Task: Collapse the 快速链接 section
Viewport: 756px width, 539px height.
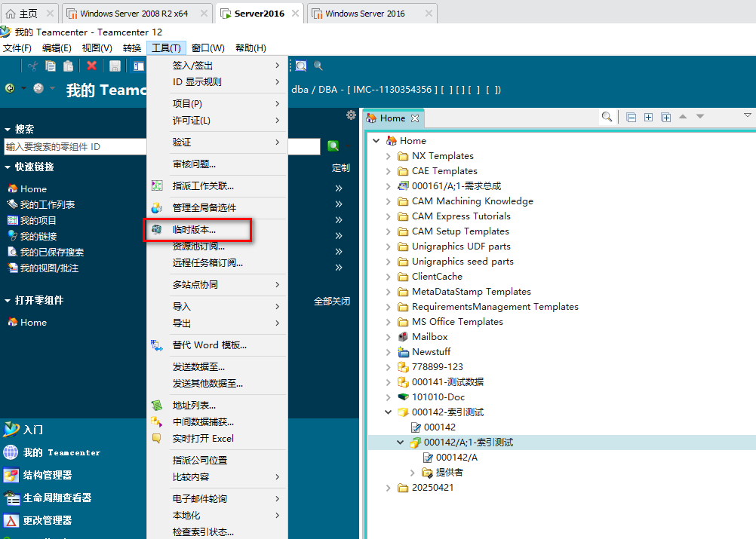Action: [8, 167]
